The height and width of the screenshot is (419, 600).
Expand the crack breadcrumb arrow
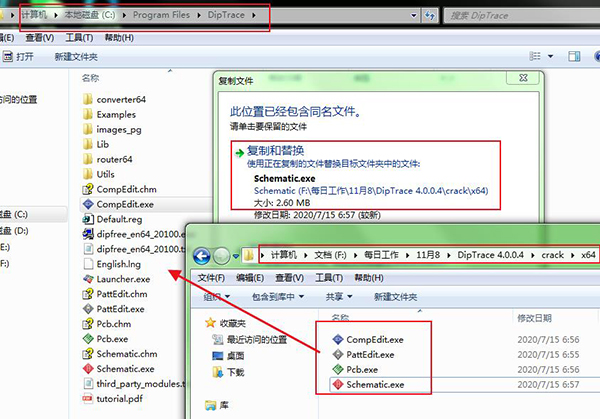[x=572, y=255]
